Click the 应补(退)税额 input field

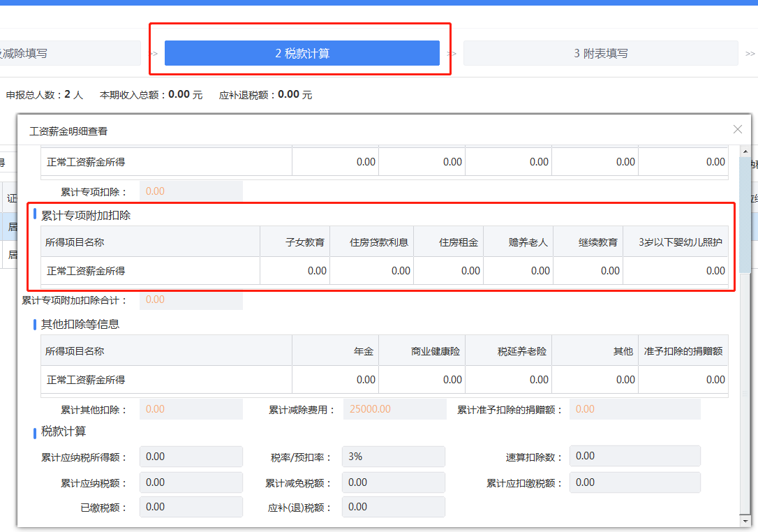pos(392,507)
